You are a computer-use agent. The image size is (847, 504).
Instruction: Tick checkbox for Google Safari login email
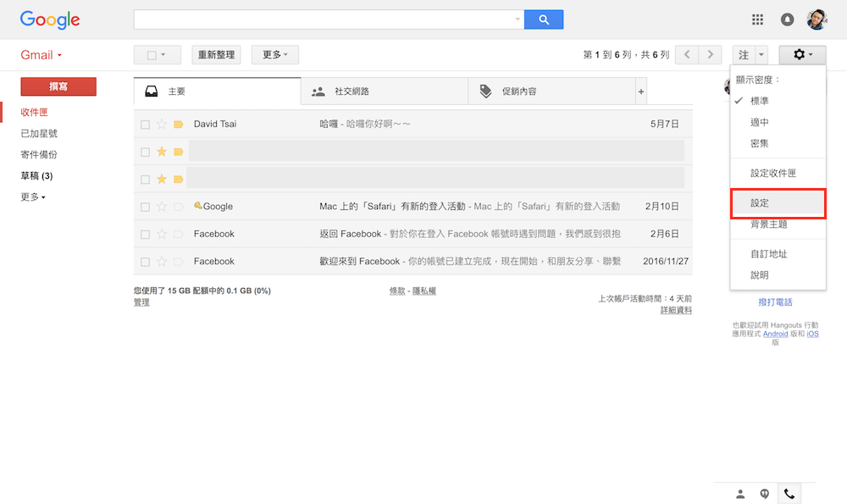coord(145,207)
